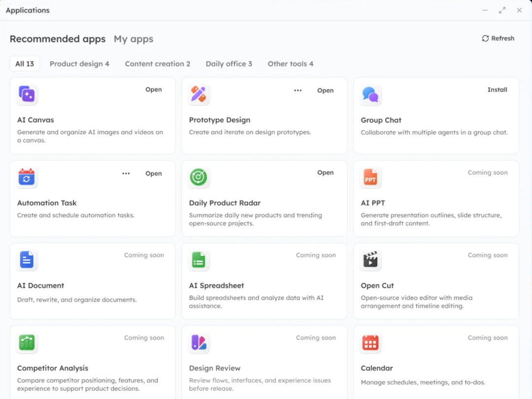Click 'Collaborate with multiple agents' description

click(434, 133)
